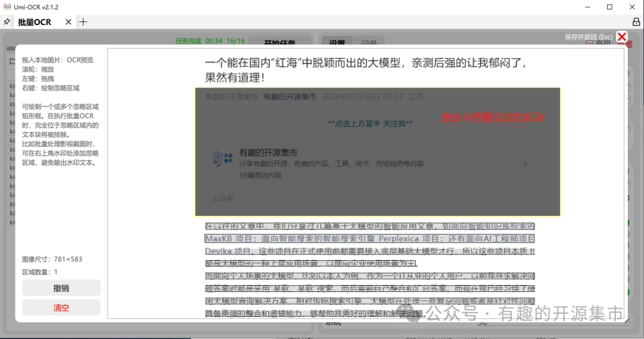Close the 批量OCR tab

pos(68,22)
